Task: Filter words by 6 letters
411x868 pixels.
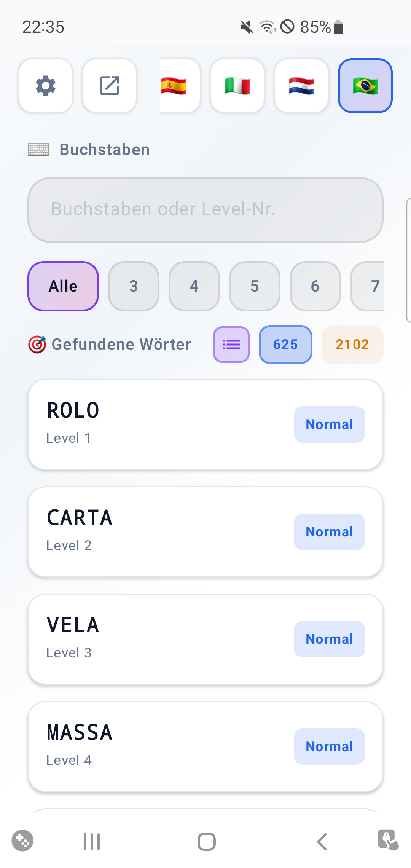Action: tap(315, 286)
